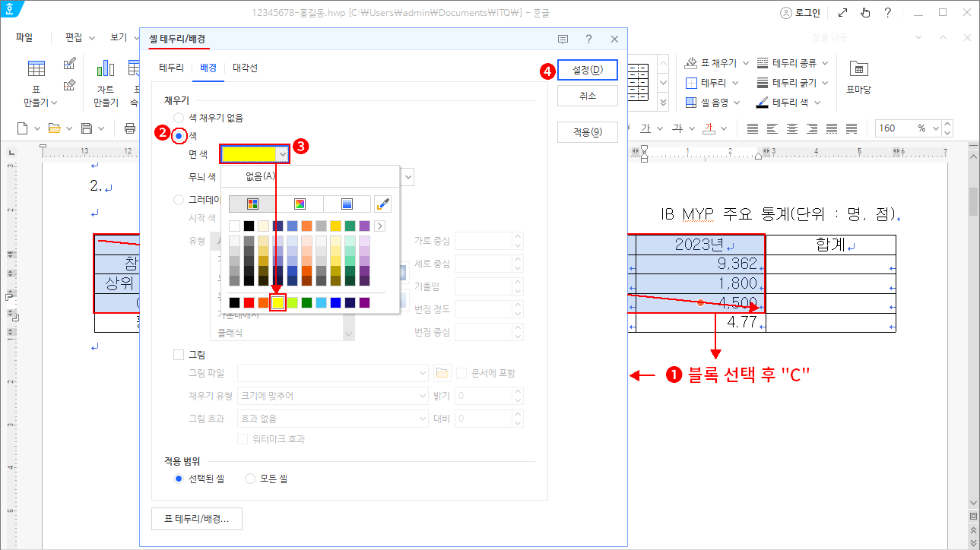Click the print icon in the quick toolbar
This screenshot has width=980, height=550.
coord(130,128)
